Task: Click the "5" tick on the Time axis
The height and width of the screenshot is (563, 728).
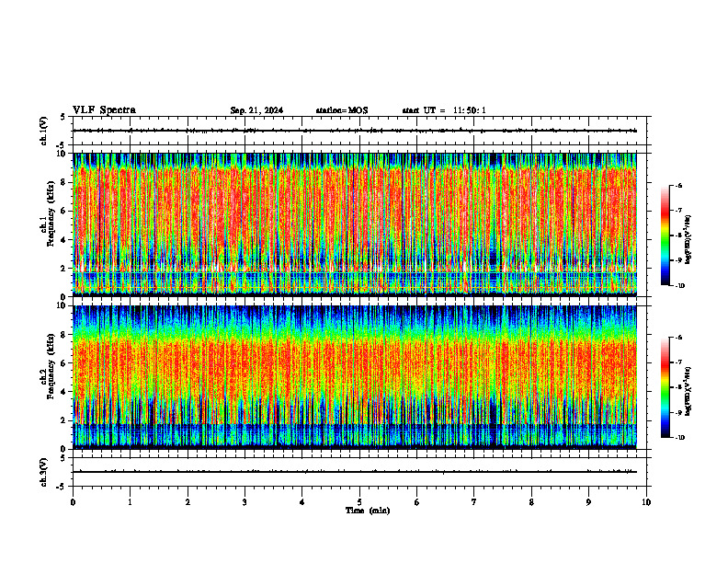Action: pos(359,502)
